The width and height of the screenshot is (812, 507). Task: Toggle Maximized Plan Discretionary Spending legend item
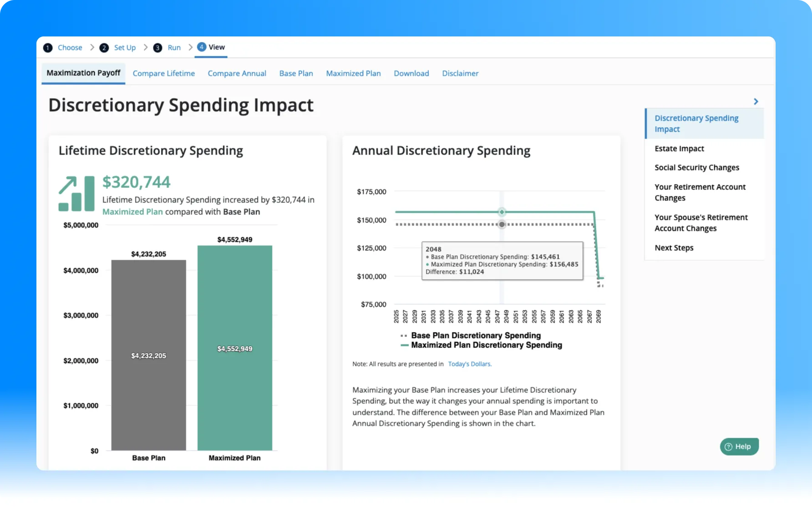482,345
